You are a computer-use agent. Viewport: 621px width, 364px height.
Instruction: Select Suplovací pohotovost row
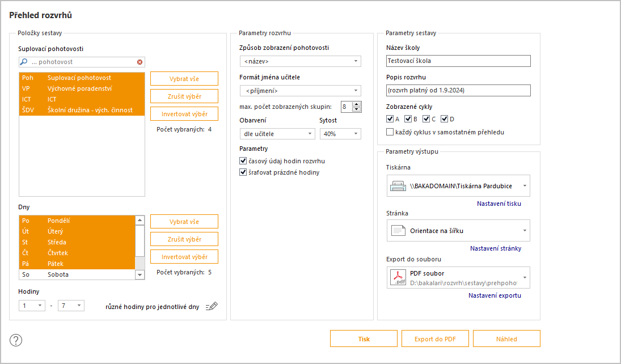pos(82,78)
